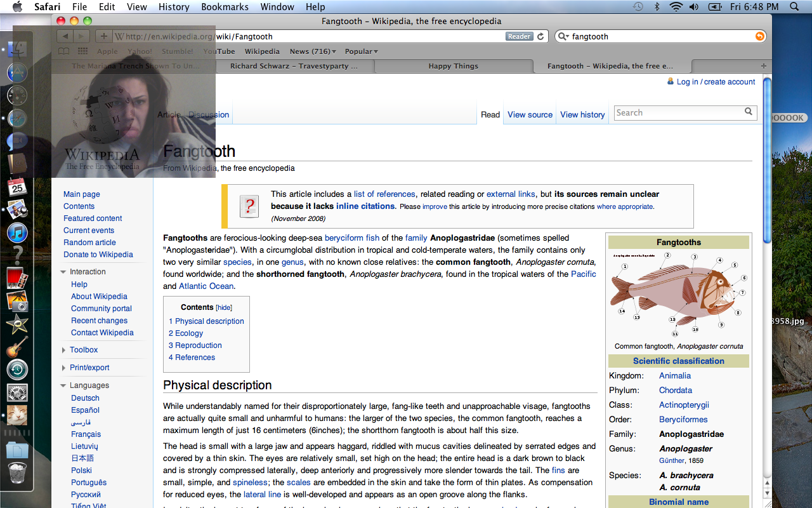Toggle the Reader view button
The width and height of the screenshot is (812, 508).
519,36
